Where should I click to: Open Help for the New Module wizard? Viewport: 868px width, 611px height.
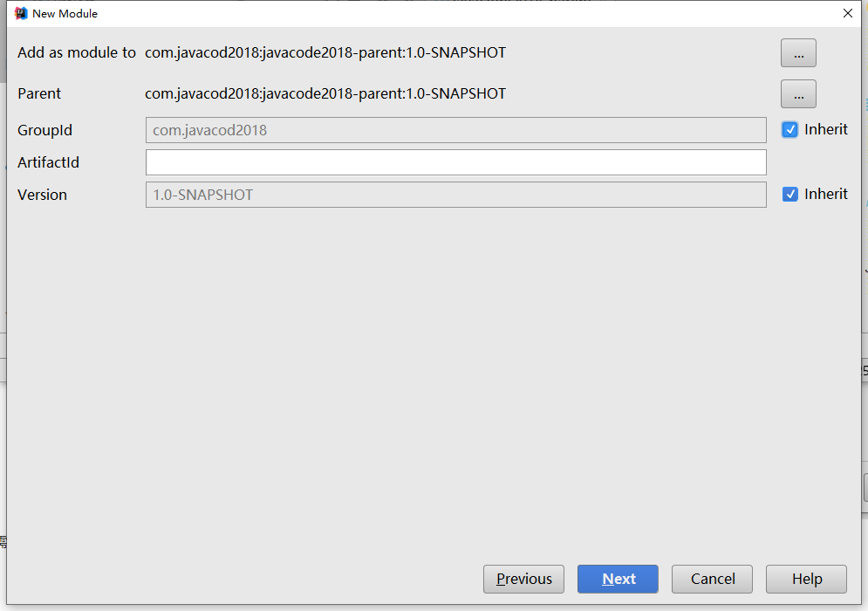tap(806, 579)
